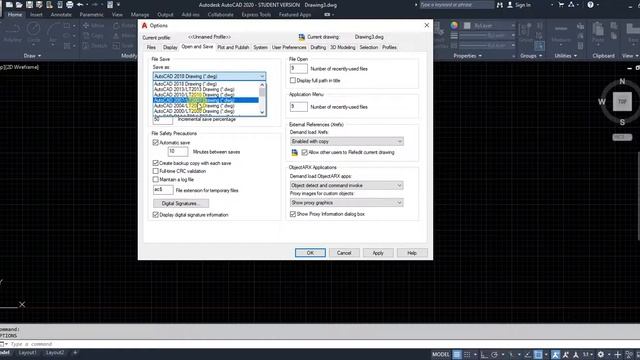The width and height of the screenshot is (640, 360).
Task: Click Minutes between saves input field
Action: coord(178,151)
